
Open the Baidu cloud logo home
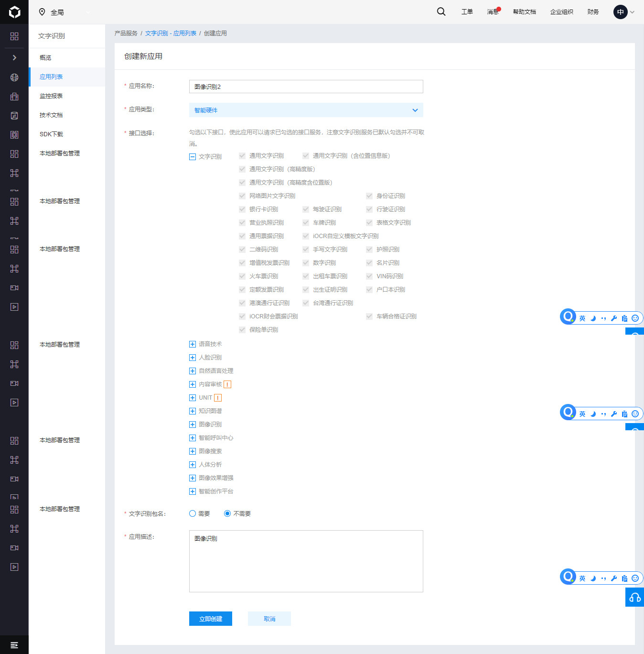click(14, 12)
